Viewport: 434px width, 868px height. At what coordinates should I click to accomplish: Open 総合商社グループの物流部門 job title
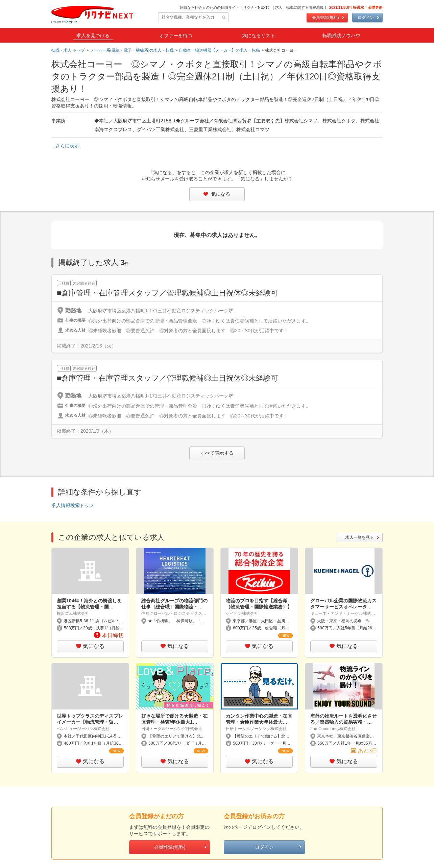[x=174, y=604]
